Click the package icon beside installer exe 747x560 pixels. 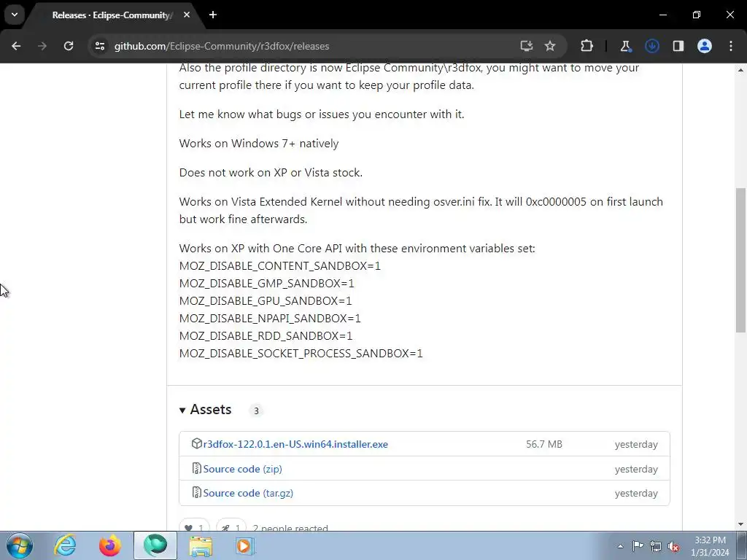point(196,444)
